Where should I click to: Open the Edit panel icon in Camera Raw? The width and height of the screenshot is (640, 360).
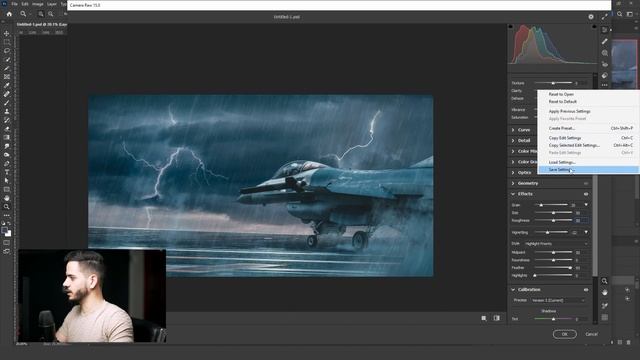[x=604, y=30]
